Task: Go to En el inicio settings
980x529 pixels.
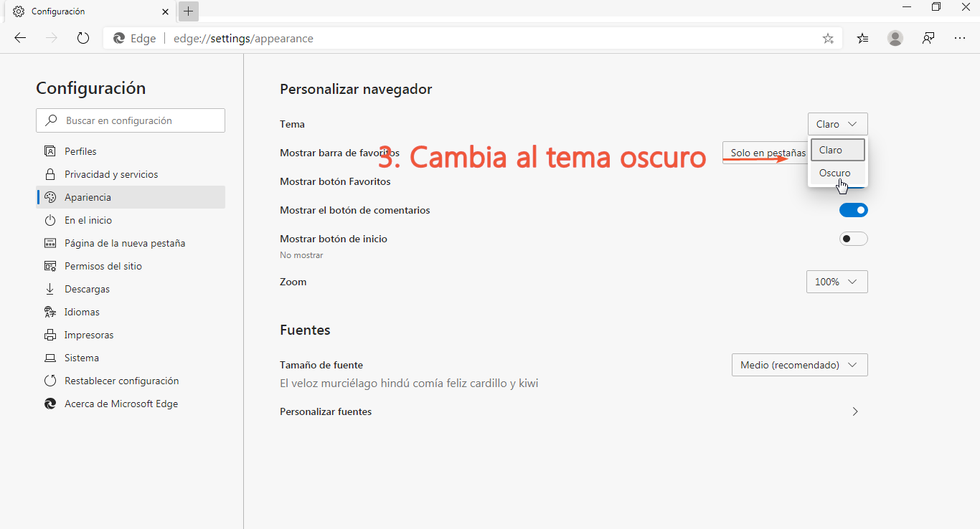Action: click(x=131, y=220)
